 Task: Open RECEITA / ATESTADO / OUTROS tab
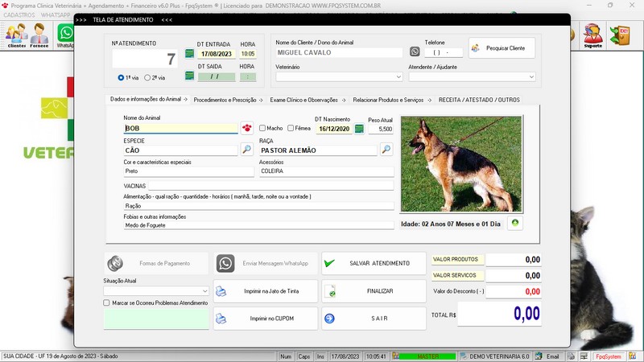479,100
